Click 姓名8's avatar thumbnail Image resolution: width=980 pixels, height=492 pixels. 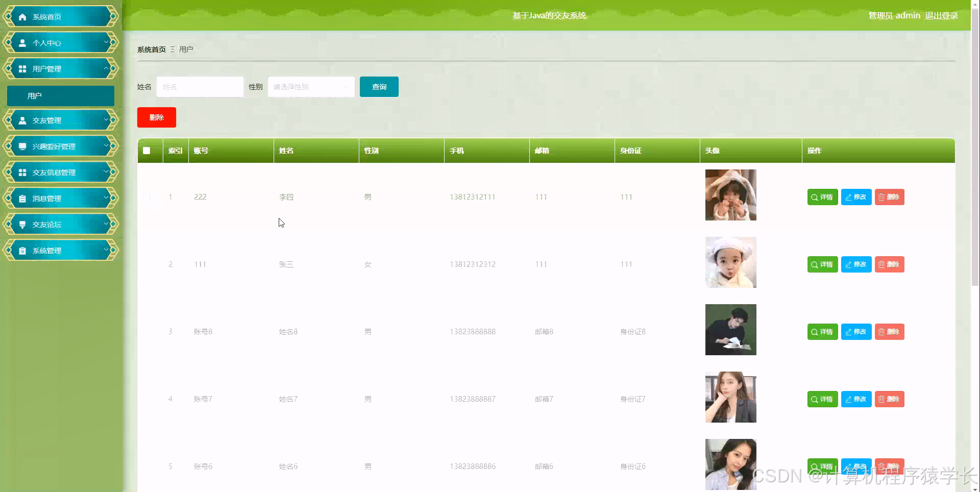(x=731, y=330)
